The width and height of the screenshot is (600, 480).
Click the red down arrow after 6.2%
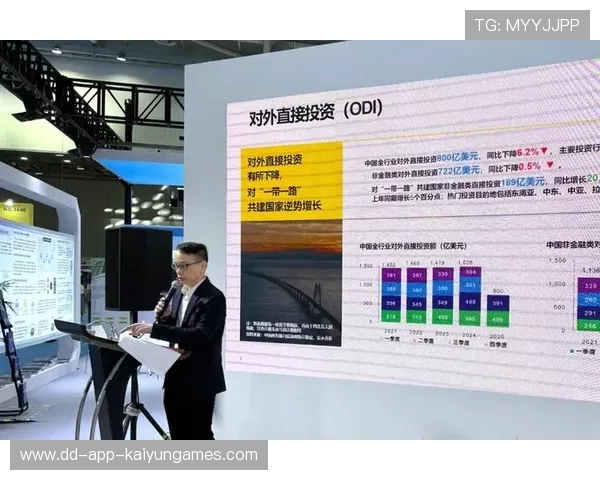coord(544,151)
